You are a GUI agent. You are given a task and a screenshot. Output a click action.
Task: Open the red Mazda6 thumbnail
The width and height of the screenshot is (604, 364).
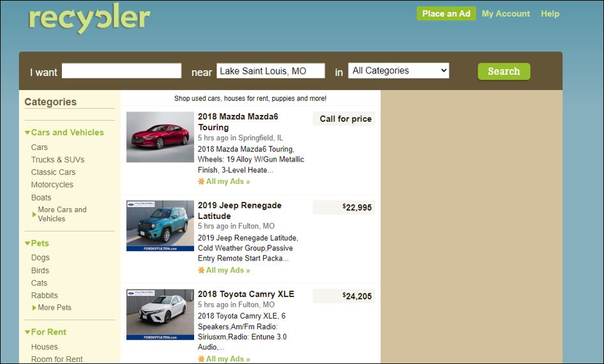160,137
